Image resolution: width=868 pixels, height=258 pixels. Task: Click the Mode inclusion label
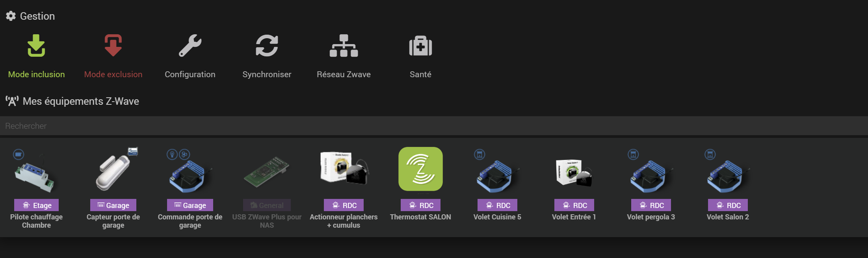(x=36, y=74)
